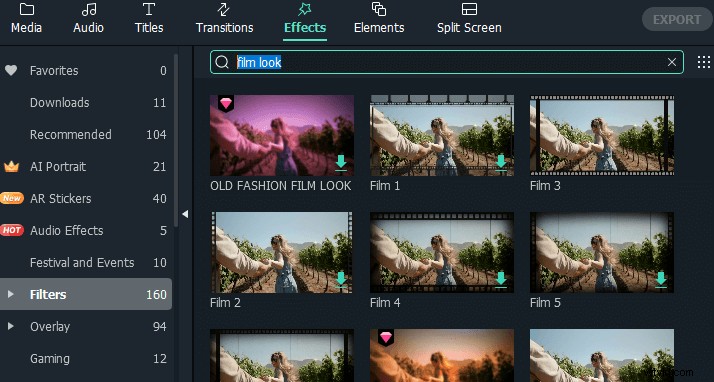This screenshot has width=714, height=382.
Task: Download the Film 2 effect
Action: [x=341, y=280]
